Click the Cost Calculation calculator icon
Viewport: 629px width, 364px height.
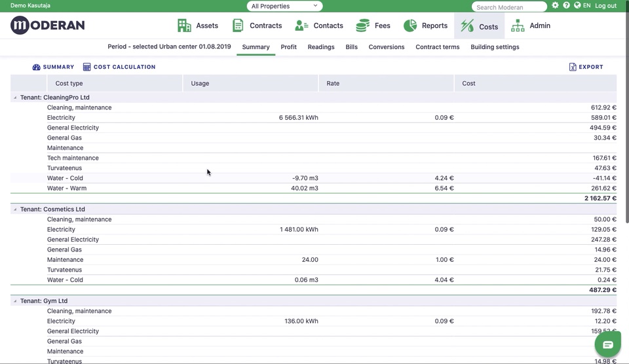tap(86, 67)
